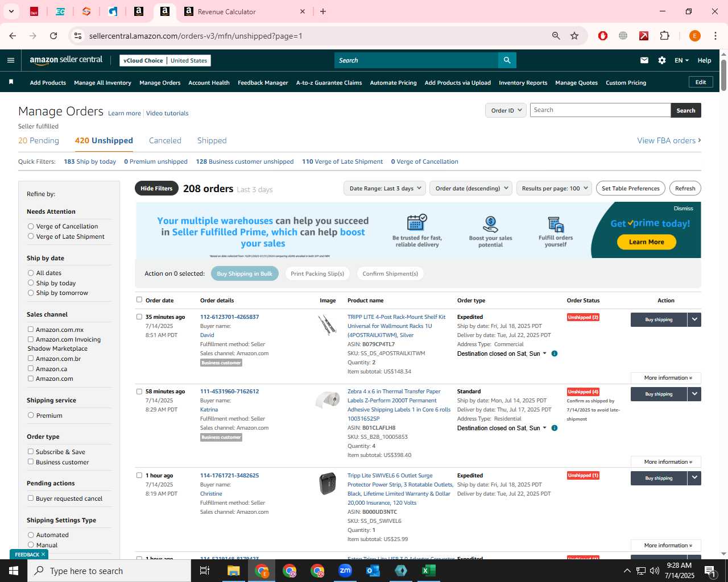Screen dimensions: 728x582
Task: Open the Seller Central hamburger menu
Action: pos(11,60)
